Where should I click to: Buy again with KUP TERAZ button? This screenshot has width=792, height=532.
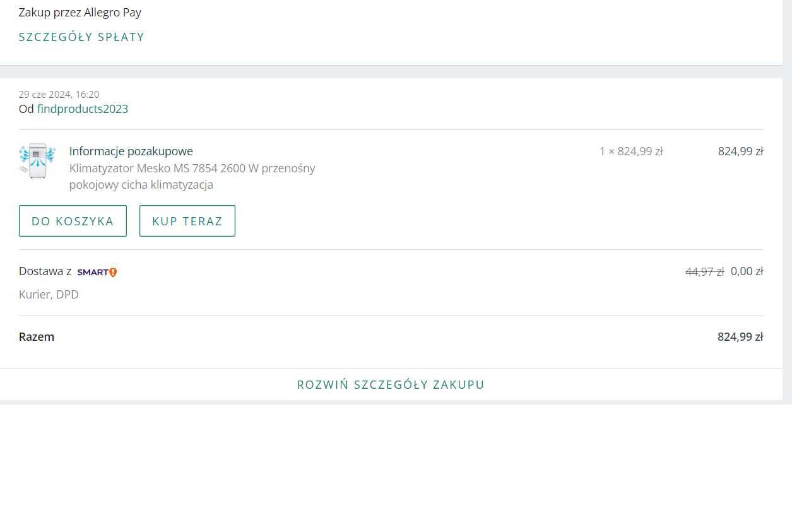pos(187,221)
